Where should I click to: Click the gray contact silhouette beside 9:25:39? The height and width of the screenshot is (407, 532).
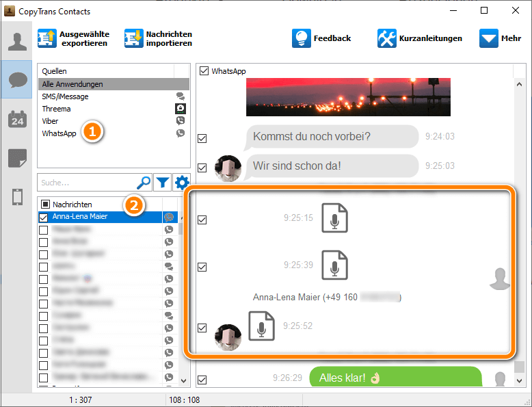[x=500, y=279]
